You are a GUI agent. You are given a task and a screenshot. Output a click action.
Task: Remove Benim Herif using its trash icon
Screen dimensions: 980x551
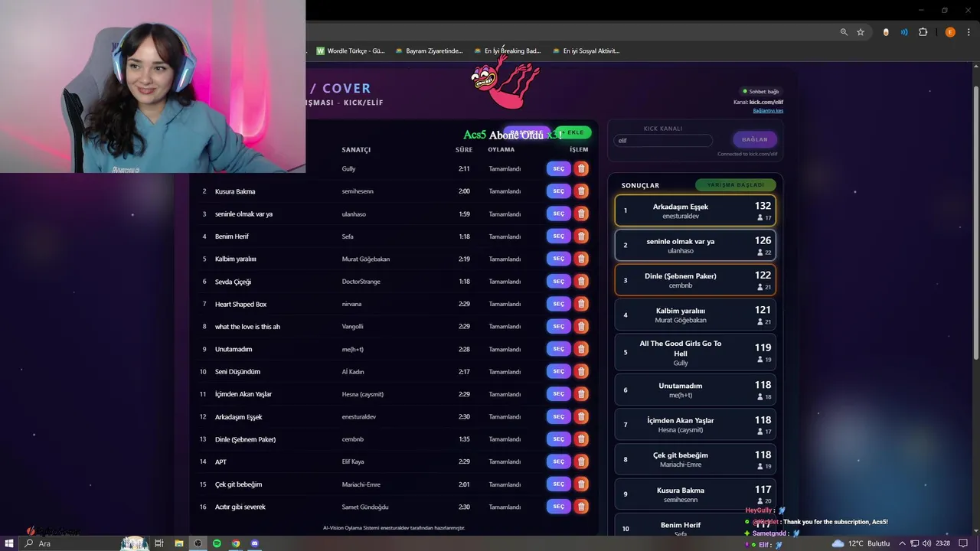pos(581,236)
